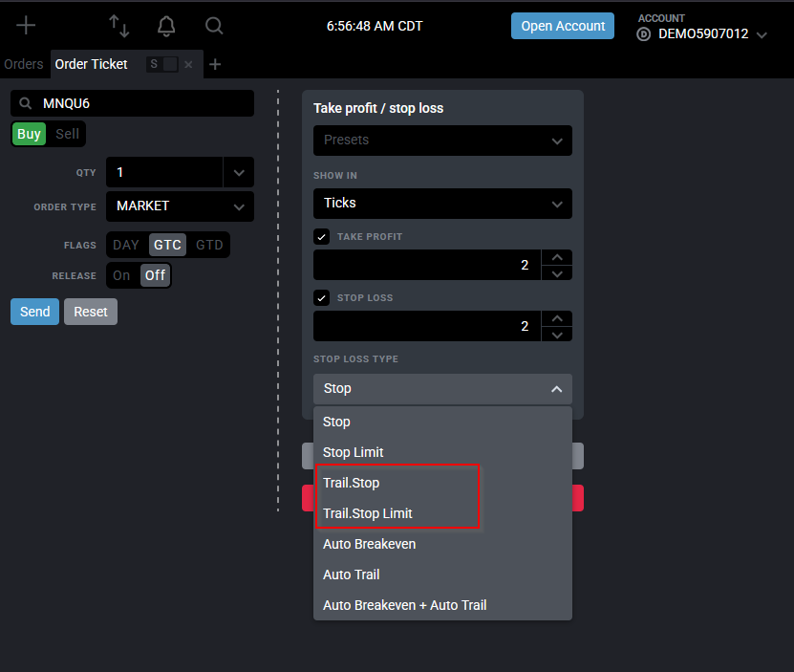Choose Trail.Stop Limit option
This screenshot has width=794, height=672.
tap(442, 513)
